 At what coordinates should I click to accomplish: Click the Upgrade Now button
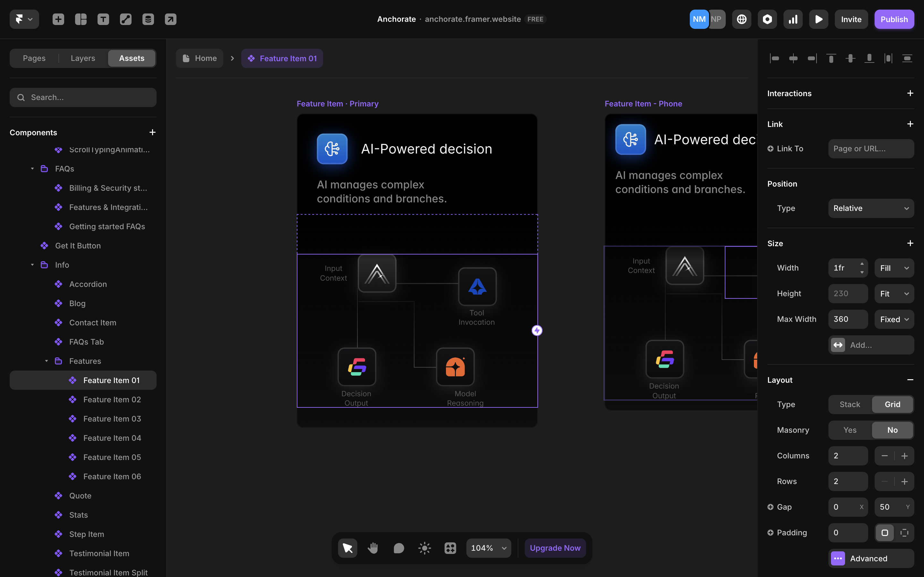(x=555, y=548)
